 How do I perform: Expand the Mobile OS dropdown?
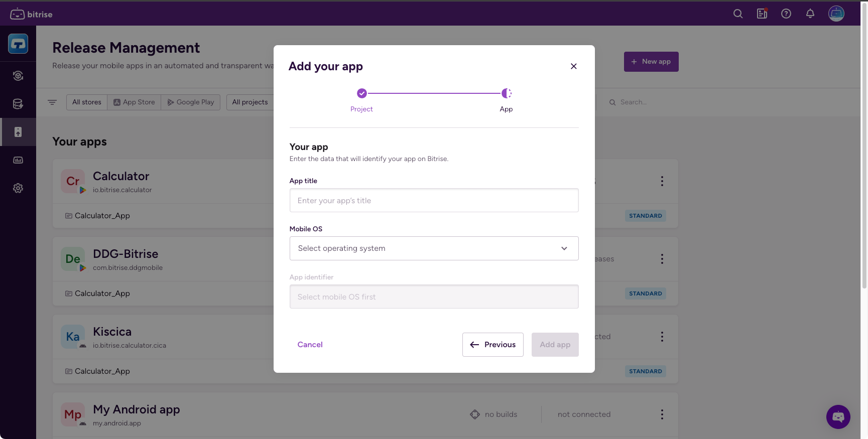coord(434,248)
